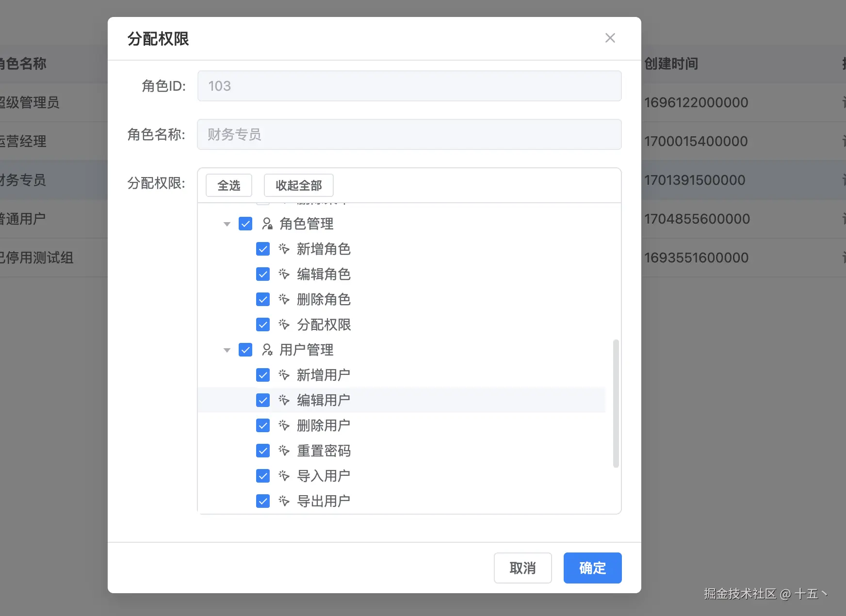Click the permission tree vertical scrollbar
Image resolution: width=846 pixels, height=616 pixels.
[616, 404]
